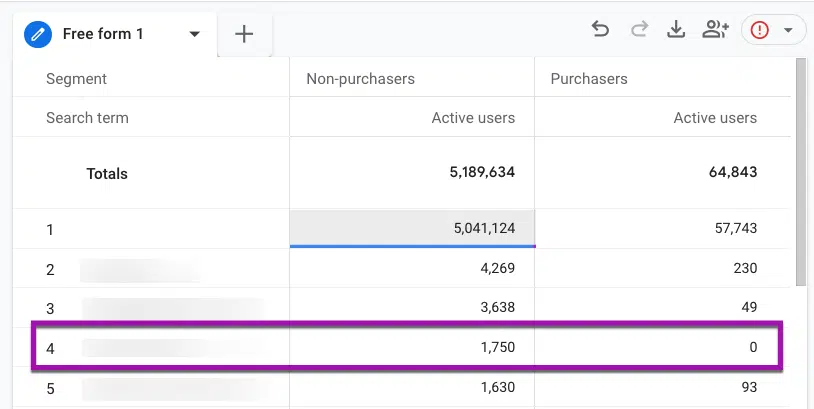This screenshot has height=409, width=814.
Task: Sort by Purchasers Active users column
Action: pos(715,118)
